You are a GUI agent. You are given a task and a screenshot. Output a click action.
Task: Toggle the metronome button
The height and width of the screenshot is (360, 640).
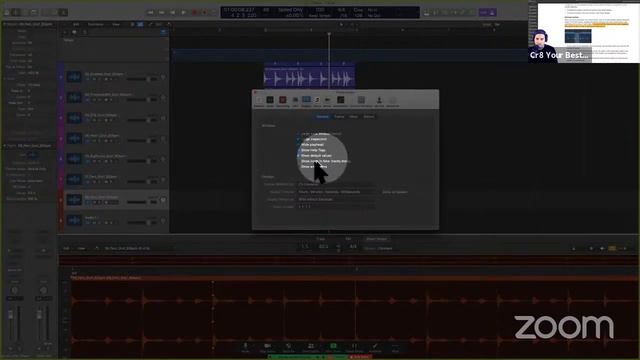(x=492, y=13)
